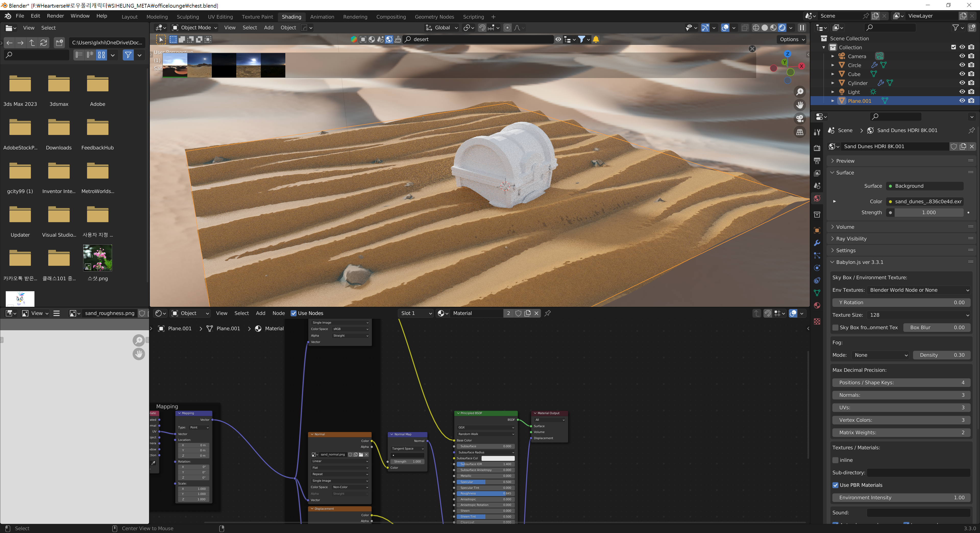Screen dimensions: 980x533
Task: Click the viewport zoom magnifier gizmo
Action: pos(800,92)
